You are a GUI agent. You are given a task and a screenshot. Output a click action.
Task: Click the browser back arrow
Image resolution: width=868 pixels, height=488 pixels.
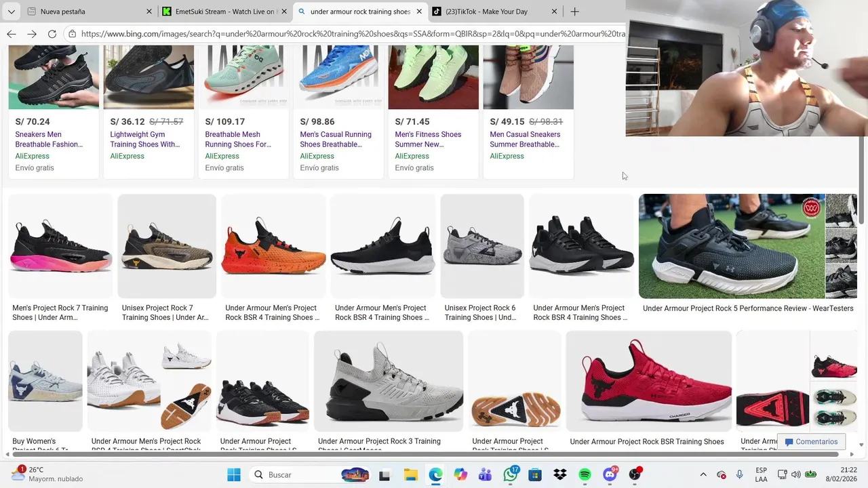point(12,33)
